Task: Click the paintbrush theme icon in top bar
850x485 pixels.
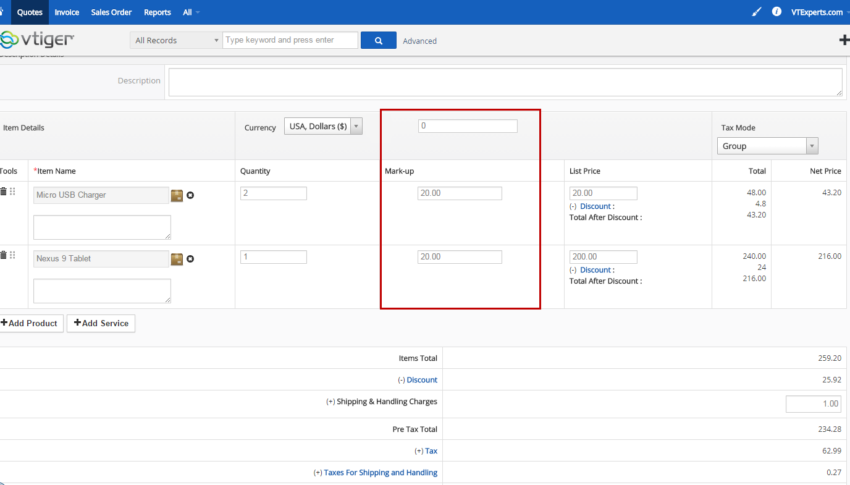Action: 757,11
